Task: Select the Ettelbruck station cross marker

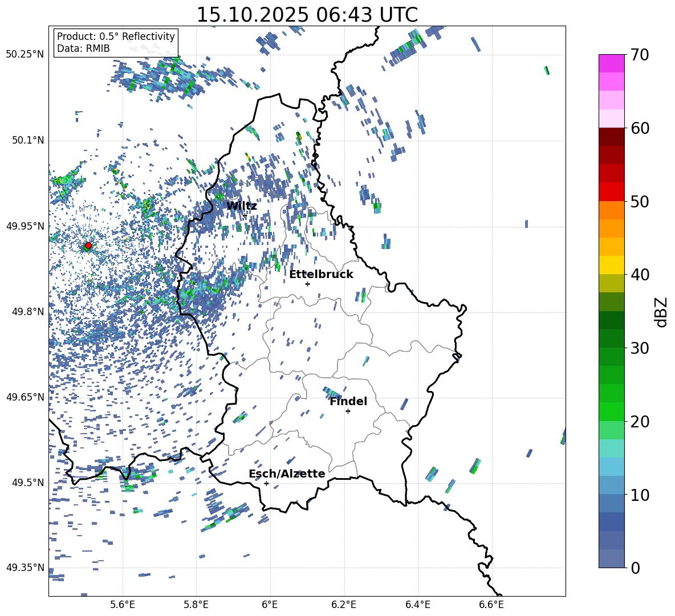Action: pyautogui.click(x=307, y=284)
